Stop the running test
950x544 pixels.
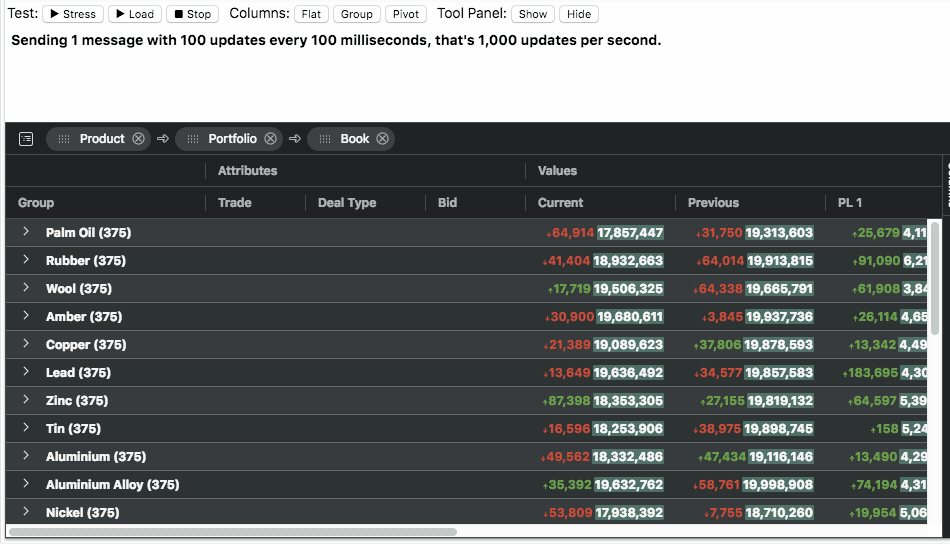[x=192, y=14]
